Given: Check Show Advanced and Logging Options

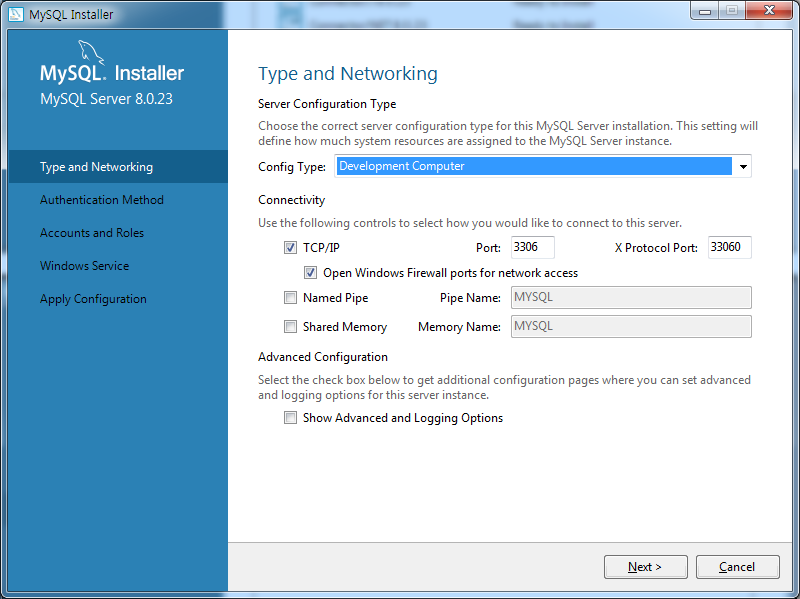Looking at the screenshot, I should [x=290, y=418].
